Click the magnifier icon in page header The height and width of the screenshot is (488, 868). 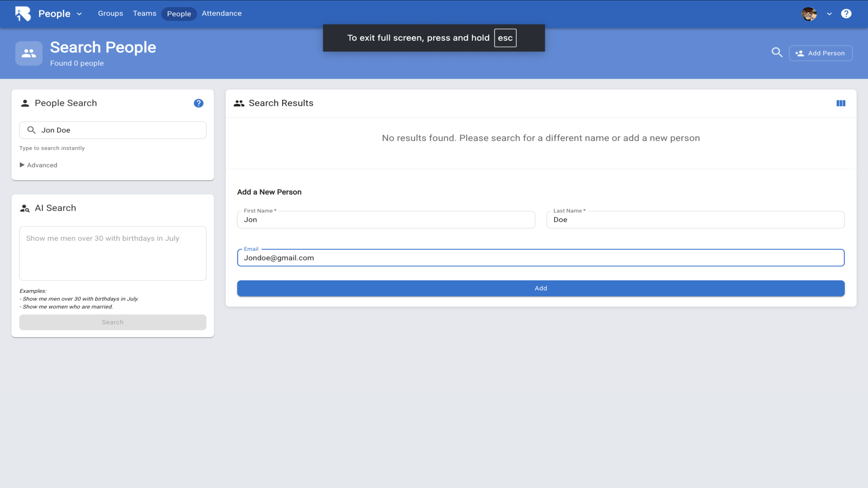777,52
